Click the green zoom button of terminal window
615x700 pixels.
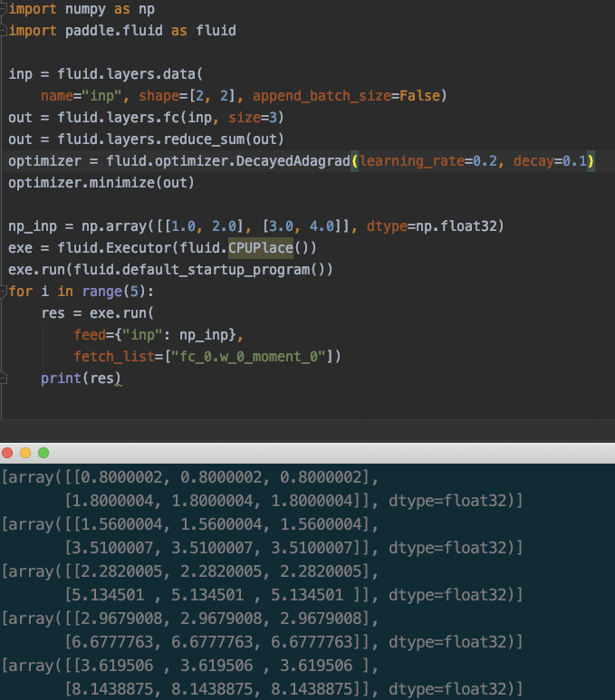tap(43, 453)
